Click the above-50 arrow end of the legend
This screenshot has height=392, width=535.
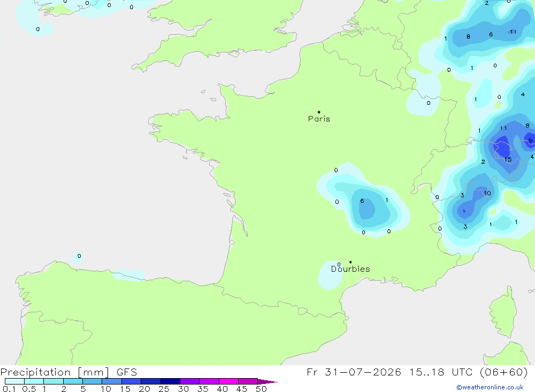[267, 382]
